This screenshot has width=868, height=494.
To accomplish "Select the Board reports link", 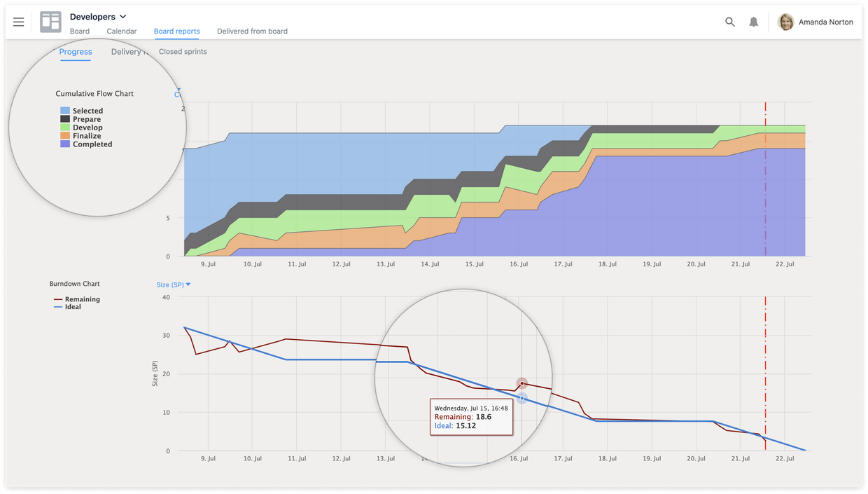I will pos(176,31).
